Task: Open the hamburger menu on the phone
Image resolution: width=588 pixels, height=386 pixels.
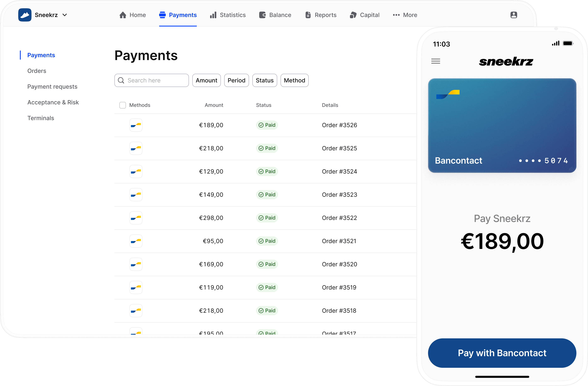Action: pos(436,61)
